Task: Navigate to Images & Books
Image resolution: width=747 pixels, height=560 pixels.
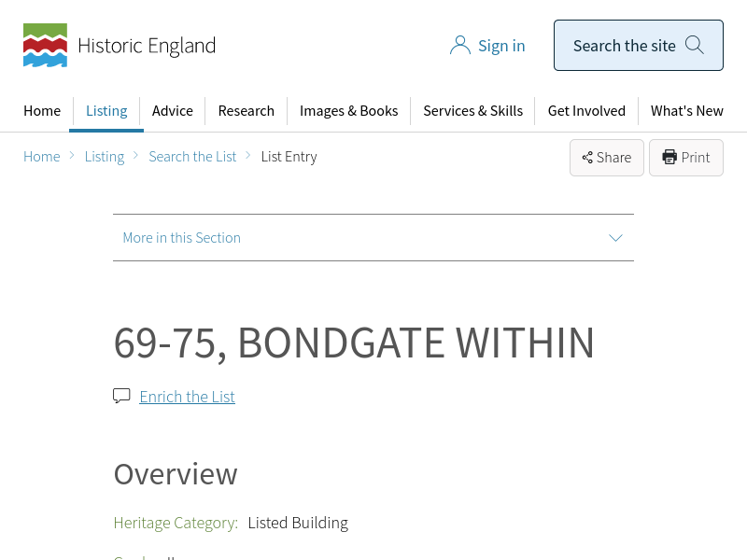Action: coord(348,110)
